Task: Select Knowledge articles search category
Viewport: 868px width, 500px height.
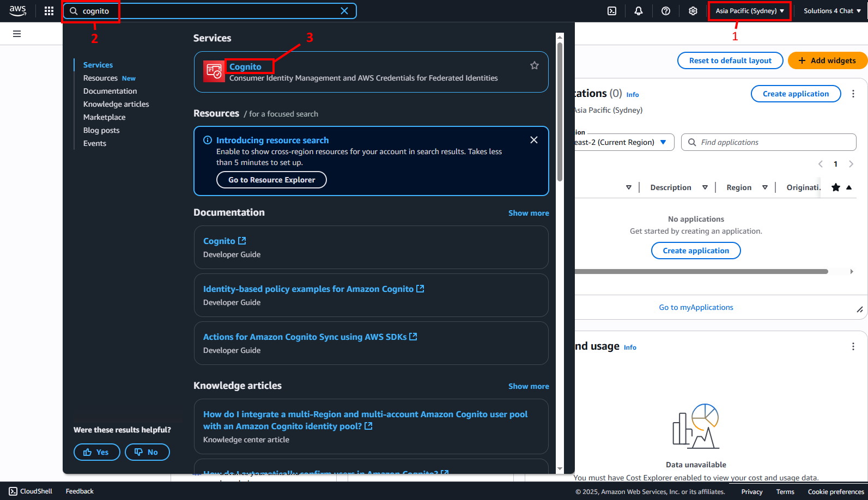Action: click(116, 104)
